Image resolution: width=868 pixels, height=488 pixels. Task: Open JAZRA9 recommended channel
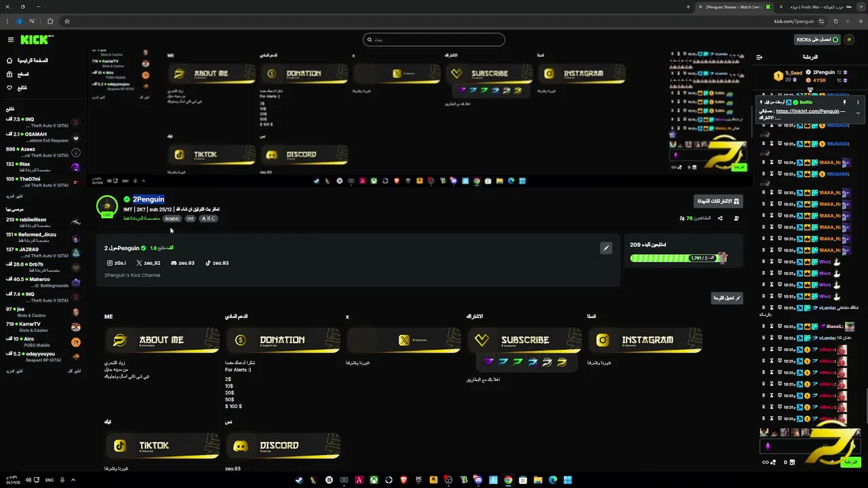point(43,252)
